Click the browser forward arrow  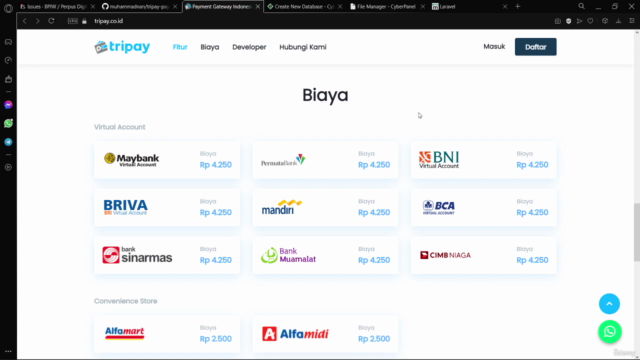[38, 21]
